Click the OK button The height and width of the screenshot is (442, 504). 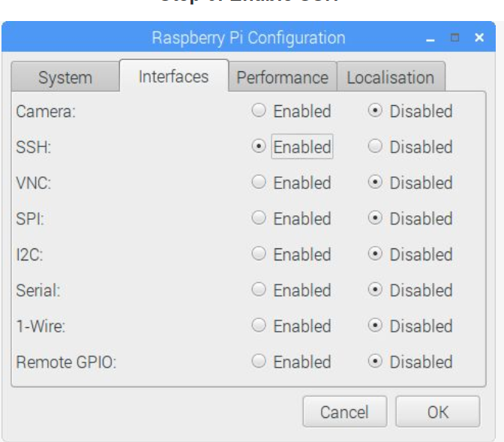pyautogui.click(x=437, y=412)
